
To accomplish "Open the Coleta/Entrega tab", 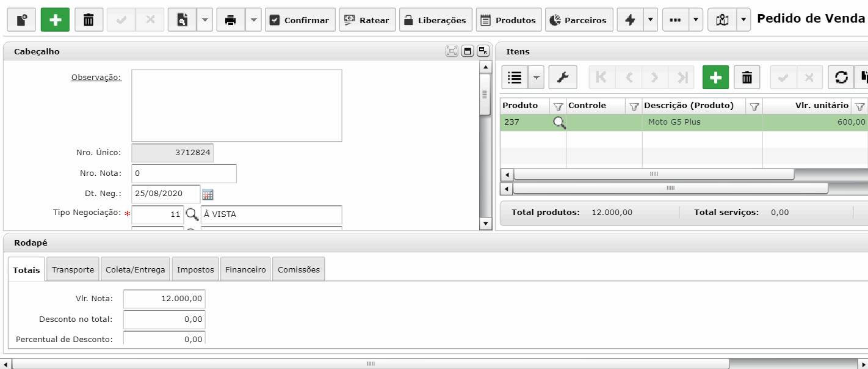I will point(136,269).
